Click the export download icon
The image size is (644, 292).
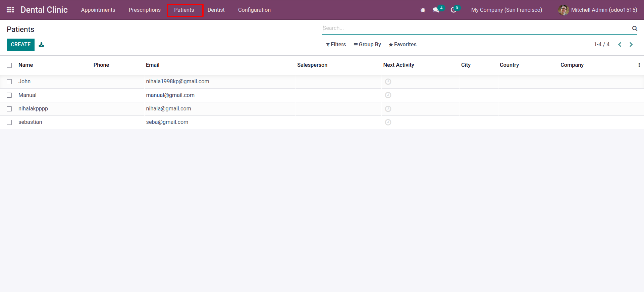tap(41, 44)
